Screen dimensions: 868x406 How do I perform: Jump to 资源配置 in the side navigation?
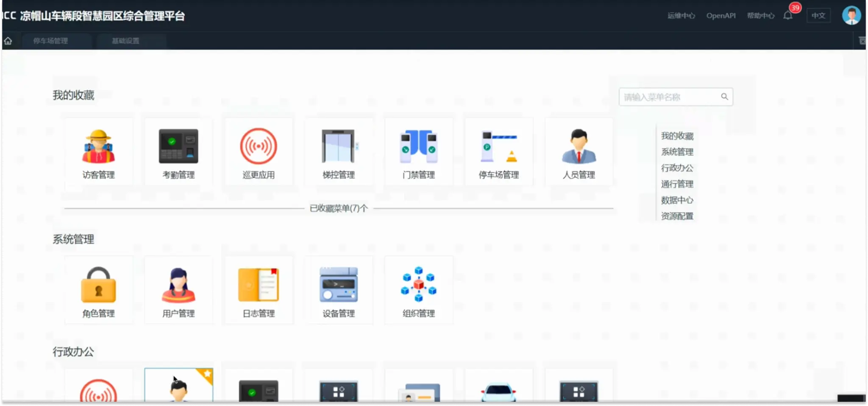pos(677,216)
